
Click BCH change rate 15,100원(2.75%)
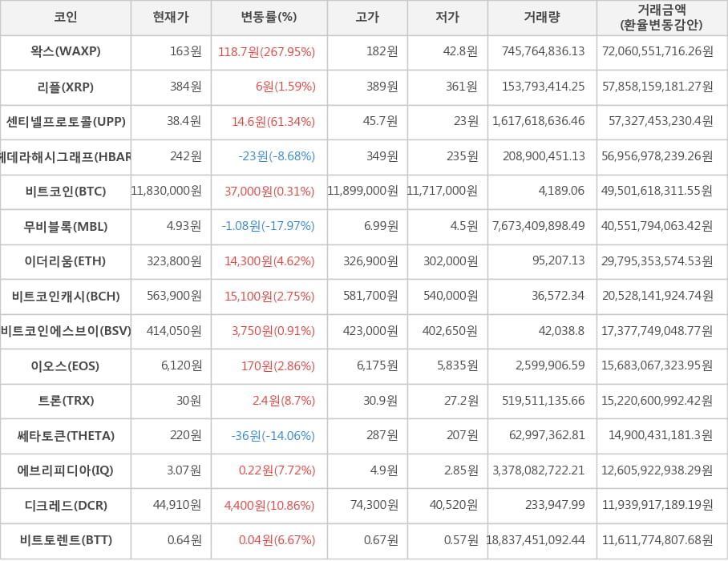coord(269,296)
